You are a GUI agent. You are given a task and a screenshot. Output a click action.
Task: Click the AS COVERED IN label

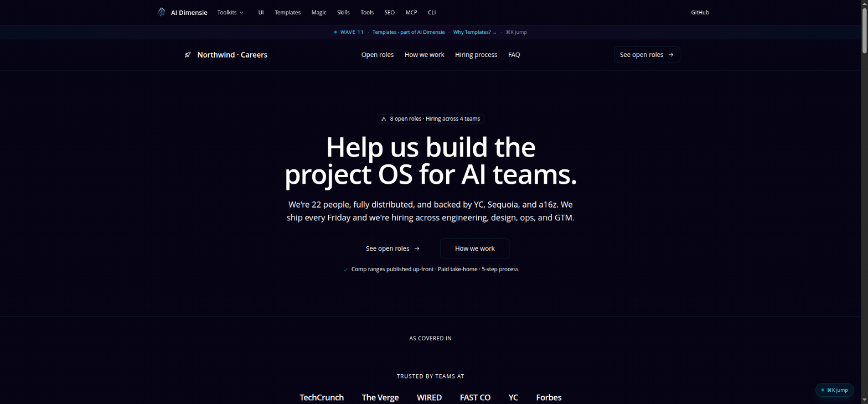431,338
